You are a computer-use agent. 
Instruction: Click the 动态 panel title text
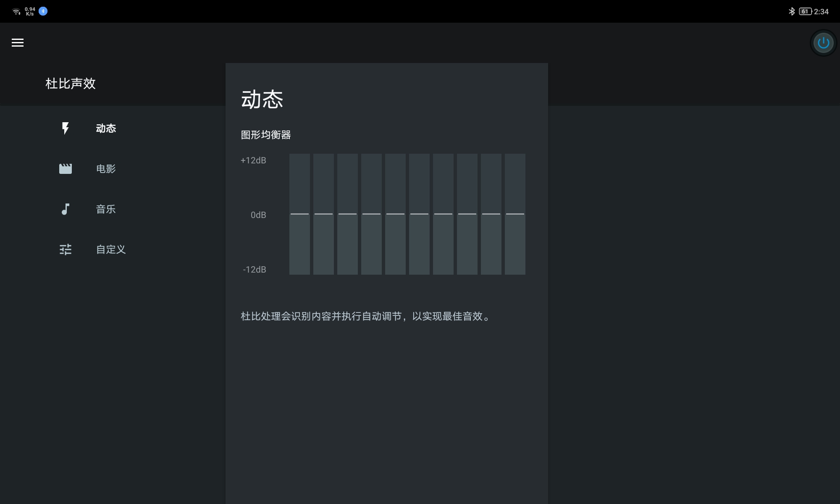click(261, 100)
